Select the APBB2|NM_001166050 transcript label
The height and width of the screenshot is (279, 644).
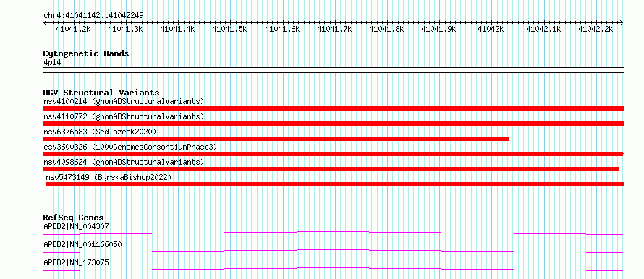[x=82, y=244]
